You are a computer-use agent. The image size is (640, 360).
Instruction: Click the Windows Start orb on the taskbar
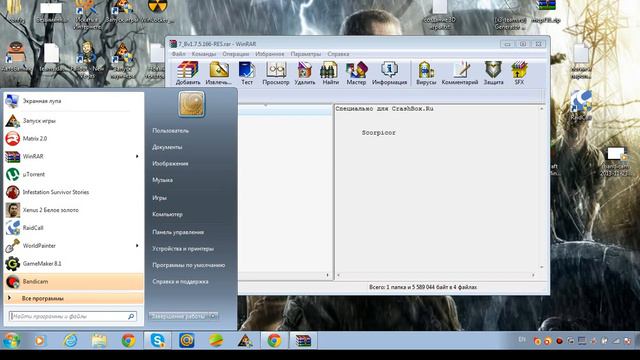pos(11,340)
